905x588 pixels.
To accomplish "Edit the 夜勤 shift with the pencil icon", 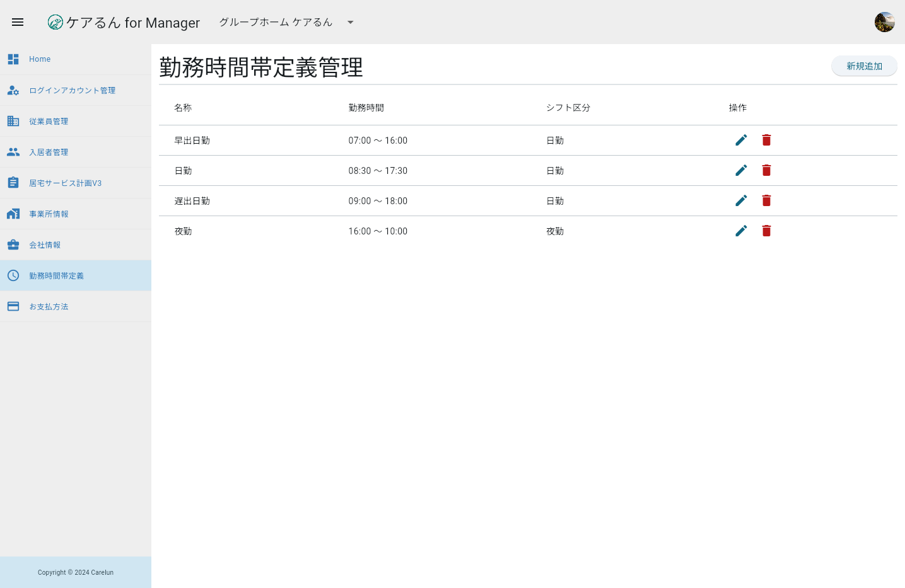I will [741, 231].
